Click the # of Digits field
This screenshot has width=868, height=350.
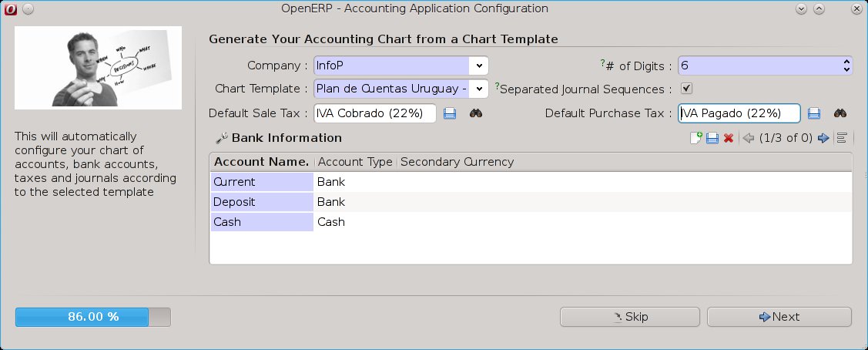pos(765,66)
